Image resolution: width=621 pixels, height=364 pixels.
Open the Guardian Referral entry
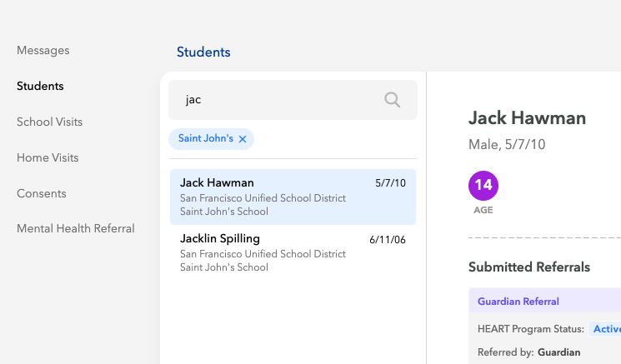518,302
